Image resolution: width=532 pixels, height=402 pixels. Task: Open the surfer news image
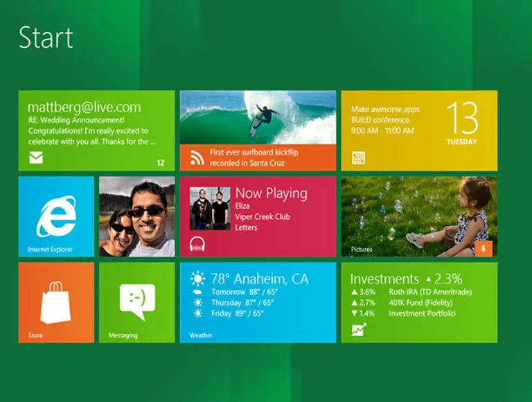258,117
